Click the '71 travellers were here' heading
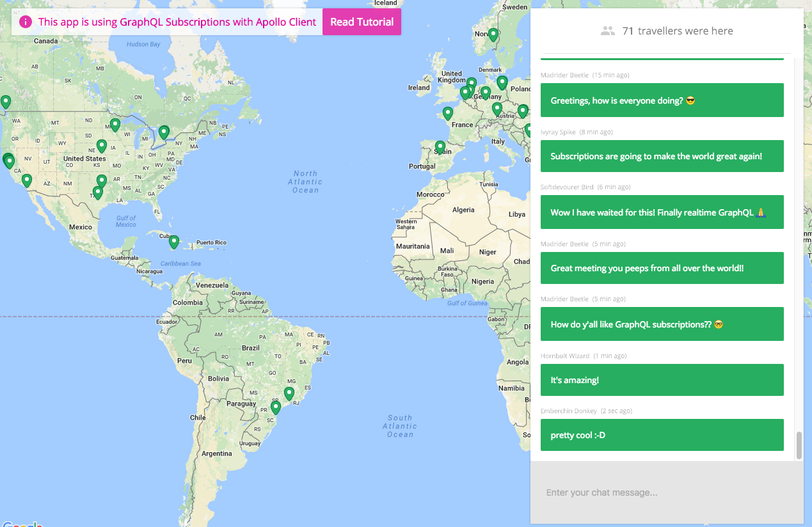 678,31
